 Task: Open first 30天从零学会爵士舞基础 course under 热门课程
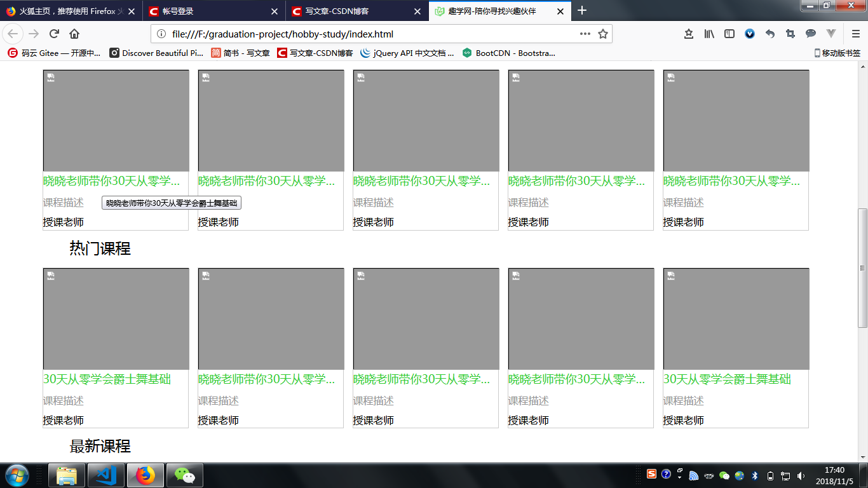point(107,379)
